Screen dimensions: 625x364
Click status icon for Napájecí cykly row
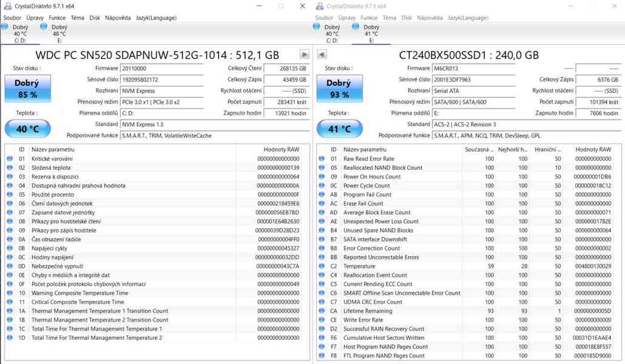pyautogui.click(x=10, y=248)
